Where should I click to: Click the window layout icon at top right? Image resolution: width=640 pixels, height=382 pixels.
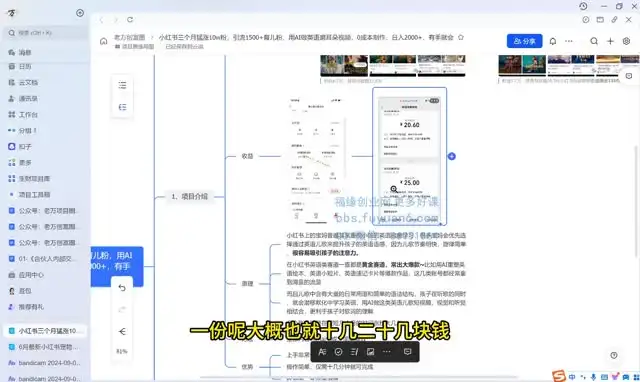[x=600, y=20]
